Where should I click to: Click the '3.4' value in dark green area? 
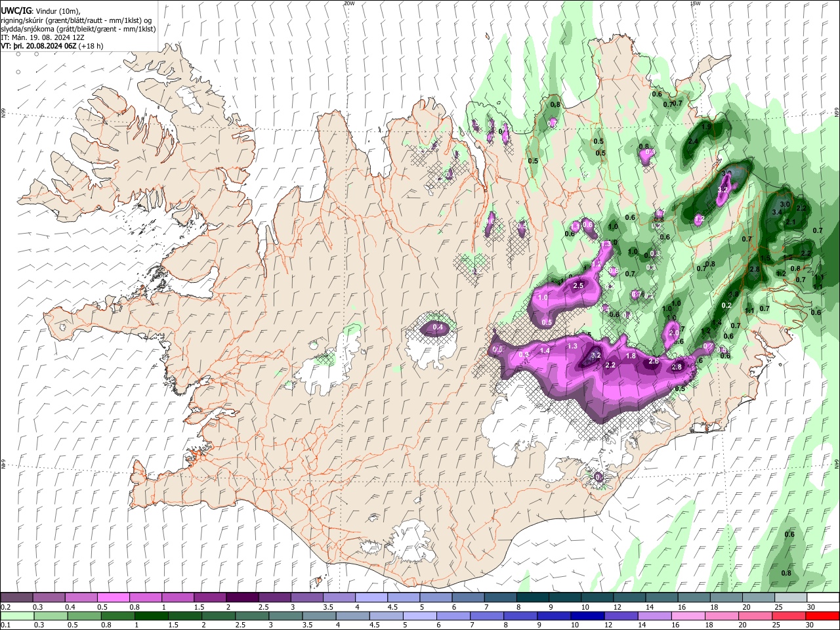click(x=778, y=212)
